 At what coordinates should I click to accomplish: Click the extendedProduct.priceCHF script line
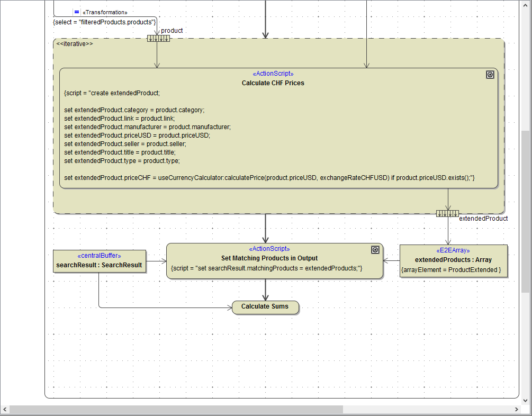(269, 178)
